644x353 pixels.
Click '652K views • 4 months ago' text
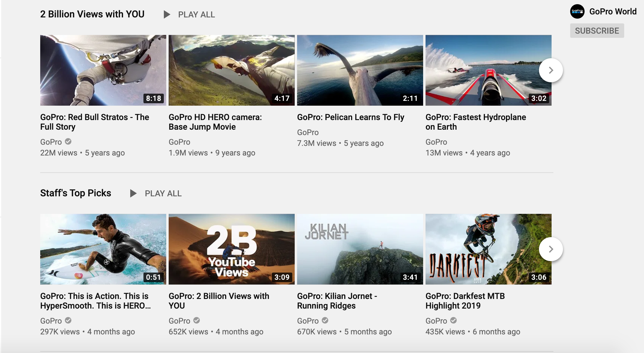[216, 332]
